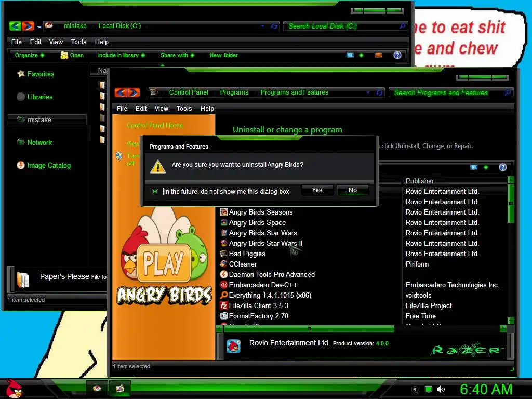The width and height of the screenshot is (532, 399).
Task: Click scroll down arrow of programs list
Action: 511,321
